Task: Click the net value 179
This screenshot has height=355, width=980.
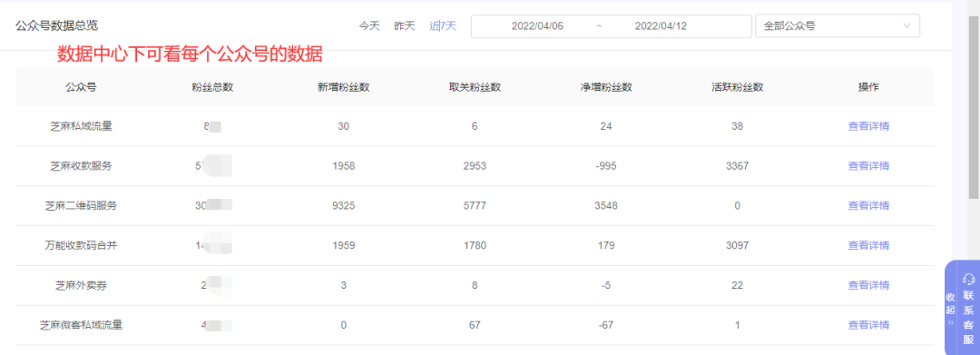Action: coord(606,246)
